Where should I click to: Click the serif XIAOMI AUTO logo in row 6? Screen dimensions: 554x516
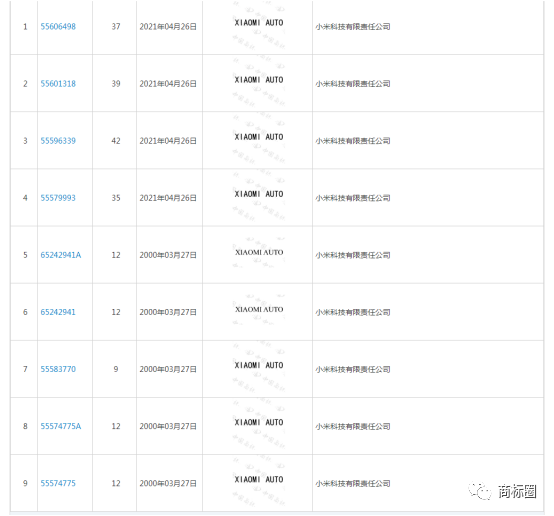259,309
